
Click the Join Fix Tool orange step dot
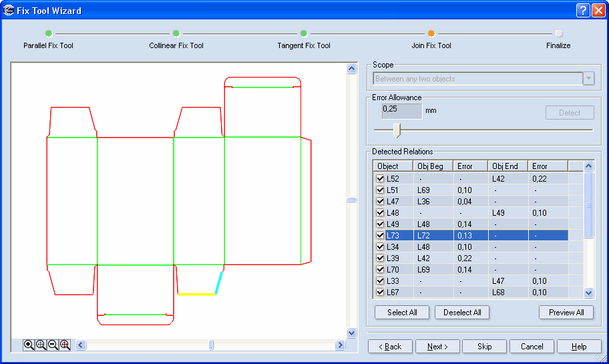[431, 33]
